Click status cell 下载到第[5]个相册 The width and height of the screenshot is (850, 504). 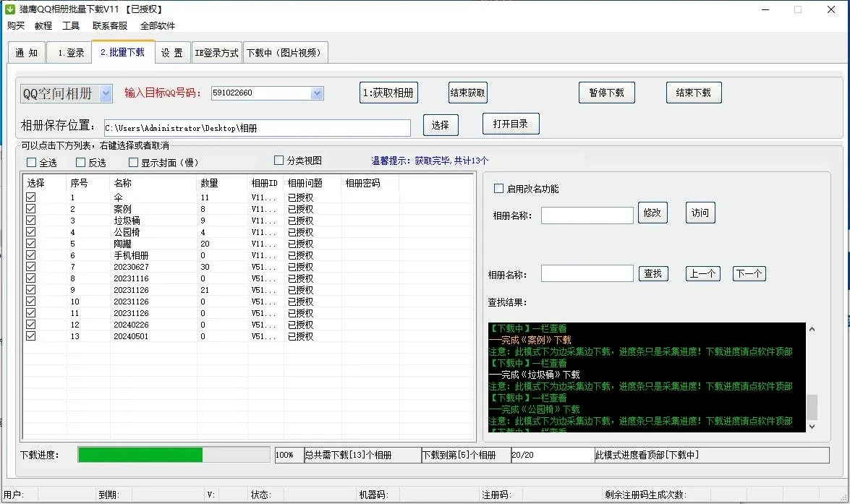tap(466, 455)
